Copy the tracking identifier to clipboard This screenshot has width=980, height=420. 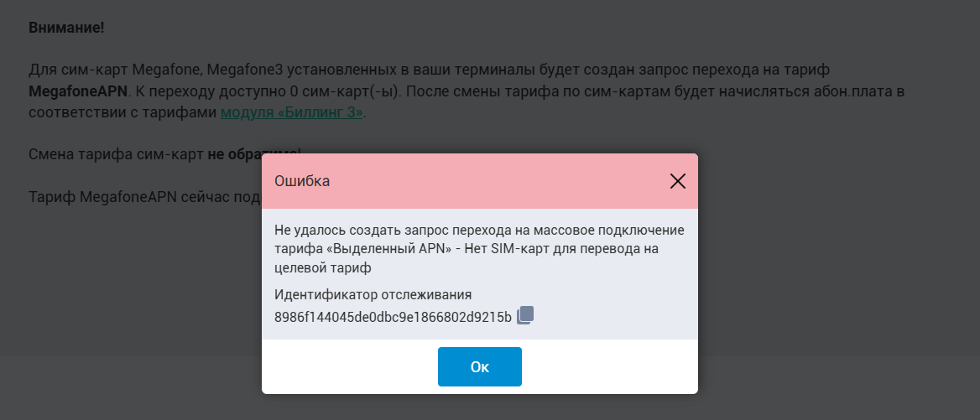click(x=525, y=315)
